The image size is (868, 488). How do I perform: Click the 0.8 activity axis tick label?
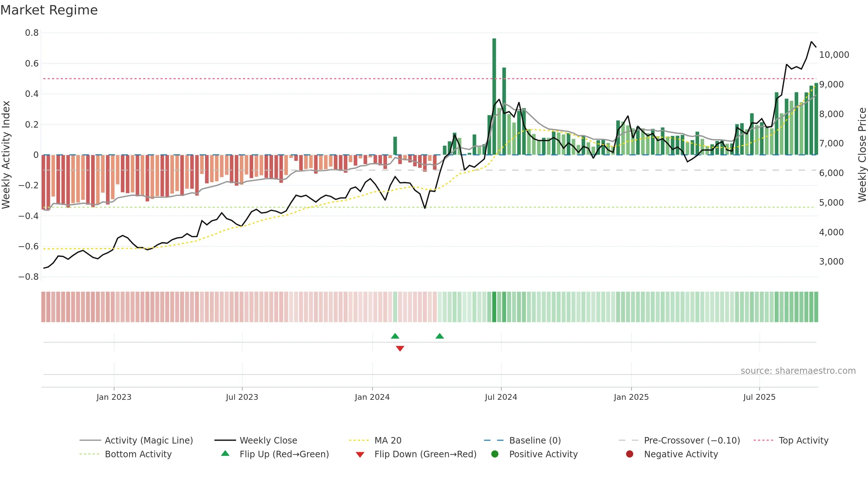32,33
